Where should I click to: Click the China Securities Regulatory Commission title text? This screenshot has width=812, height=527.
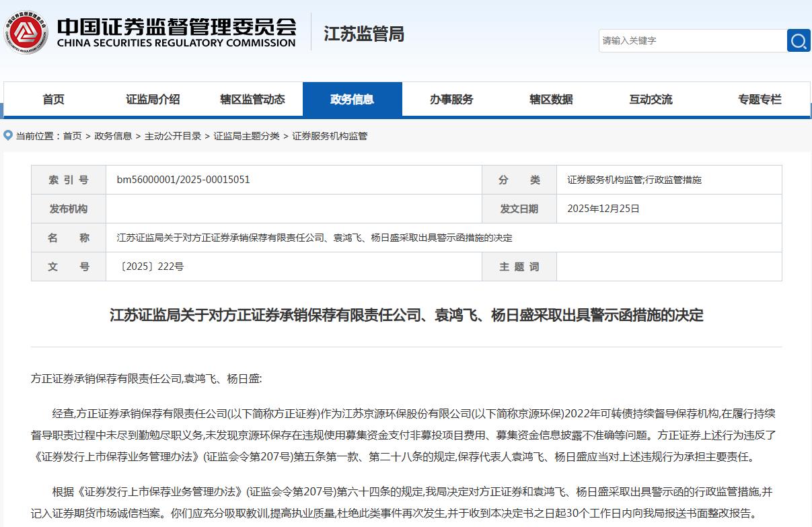point(176,32)
